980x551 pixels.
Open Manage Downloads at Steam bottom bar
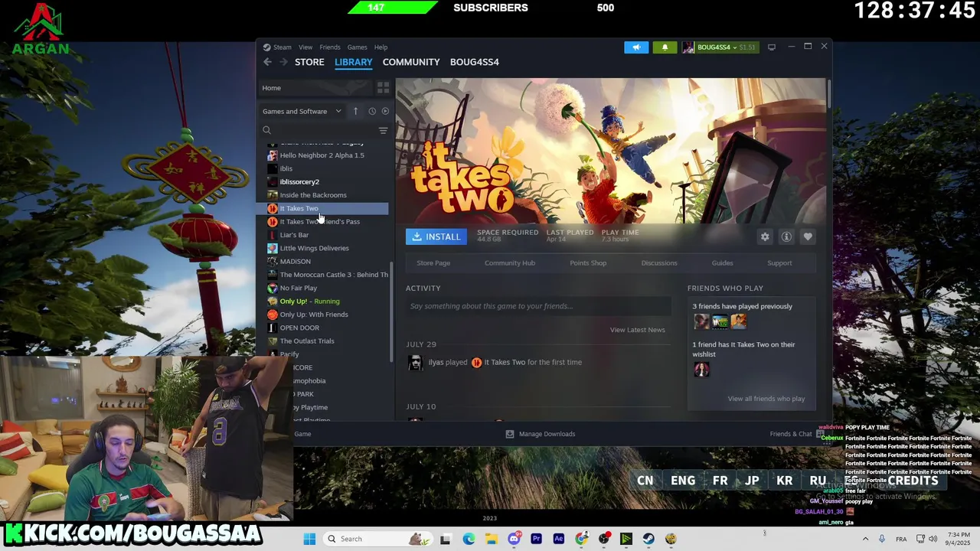[x=541, y=434]
